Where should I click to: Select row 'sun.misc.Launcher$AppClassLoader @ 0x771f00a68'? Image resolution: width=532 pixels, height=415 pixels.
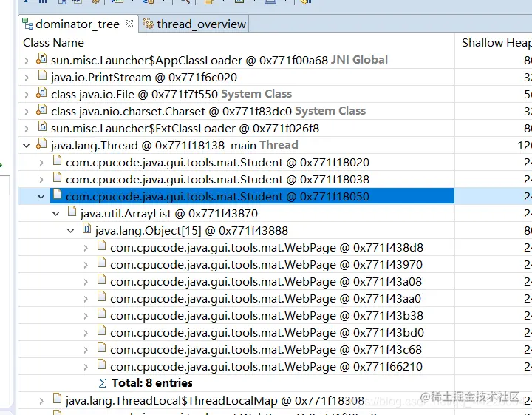click(275, 61)
